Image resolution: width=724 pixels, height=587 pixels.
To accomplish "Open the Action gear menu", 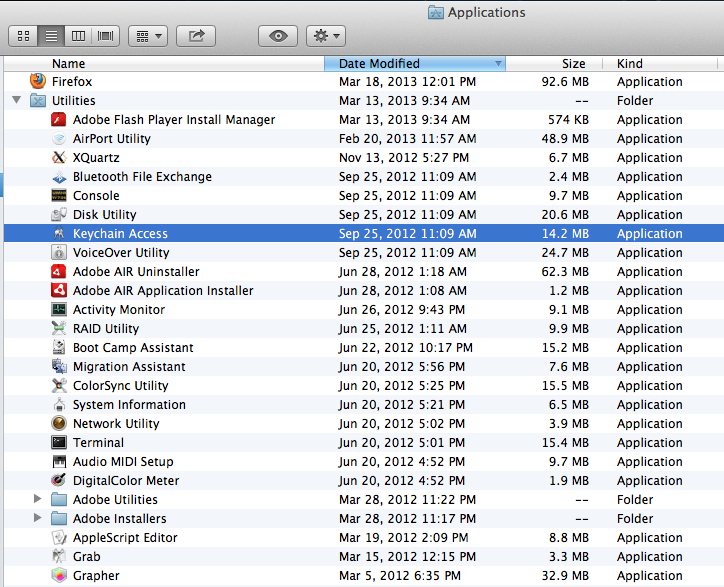I will [326, 36].
